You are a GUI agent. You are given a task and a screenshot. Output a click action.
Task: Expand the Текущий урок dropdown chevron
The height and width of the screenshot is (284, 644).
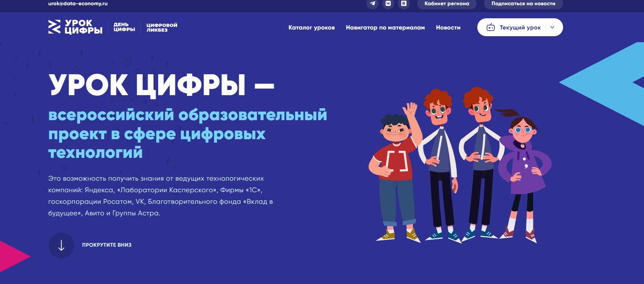[552, 27]
